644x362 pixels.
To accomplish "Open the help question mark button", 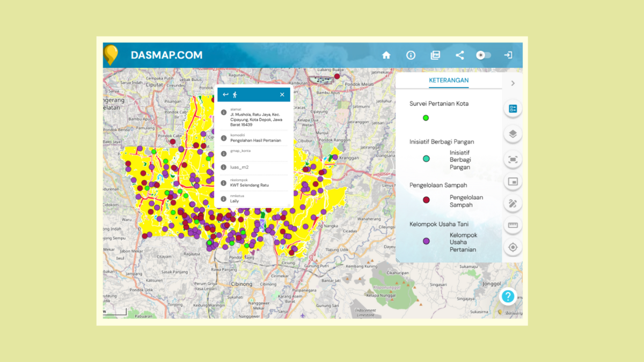I will pyautogui.click(x=507, y=296).
